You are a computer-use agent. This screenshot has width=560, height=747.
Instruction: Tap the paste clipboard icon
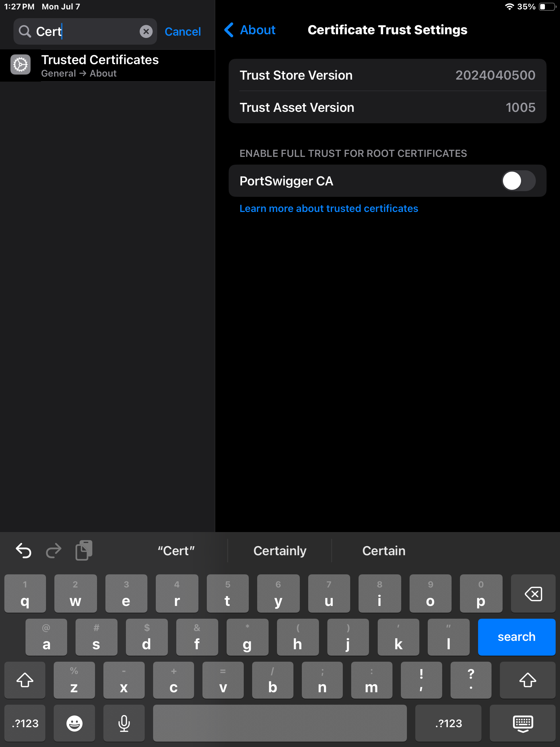tap(84, 550)
